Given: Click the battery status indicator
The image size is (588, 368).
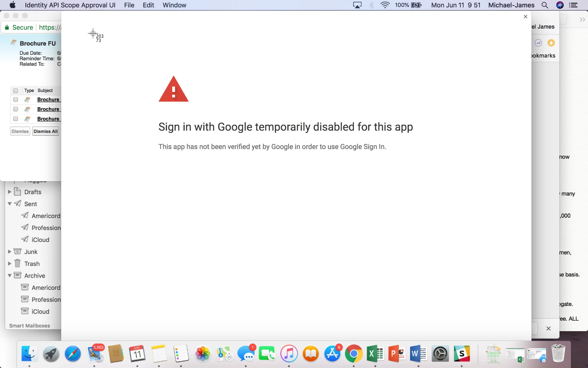Looking at the screenshot, I should (408, 5).
